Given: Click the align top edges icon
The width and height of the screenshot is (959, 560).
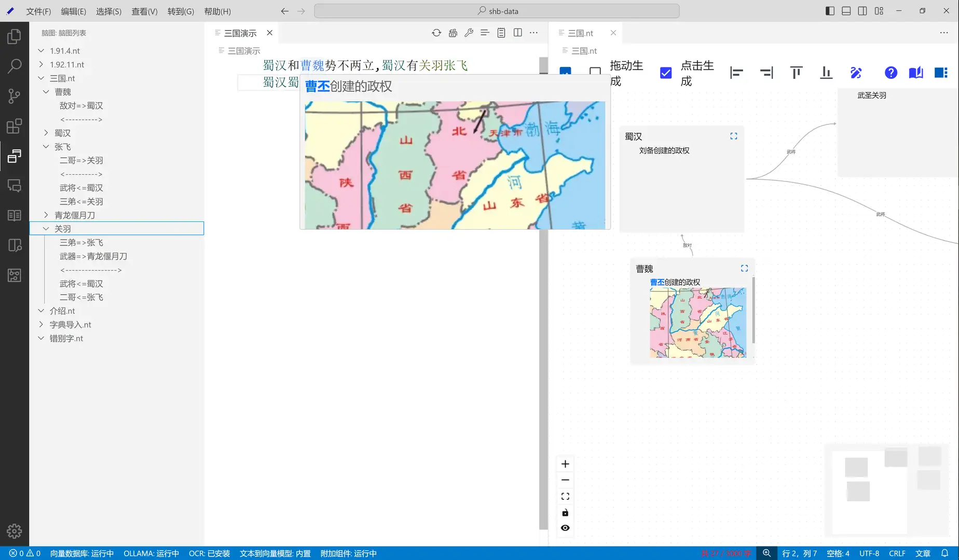Looking at the screenshot, I should (x=796, y=73).
